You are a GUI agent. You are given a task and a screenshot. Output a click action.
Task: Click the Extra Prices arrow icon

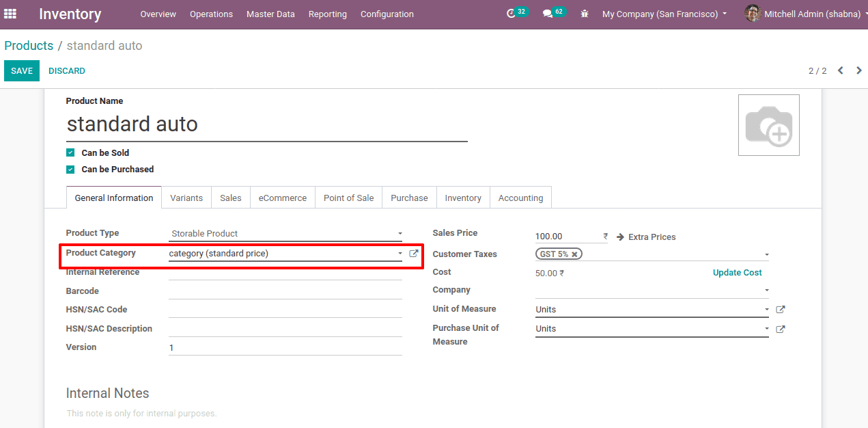click(x=620, y=237)
